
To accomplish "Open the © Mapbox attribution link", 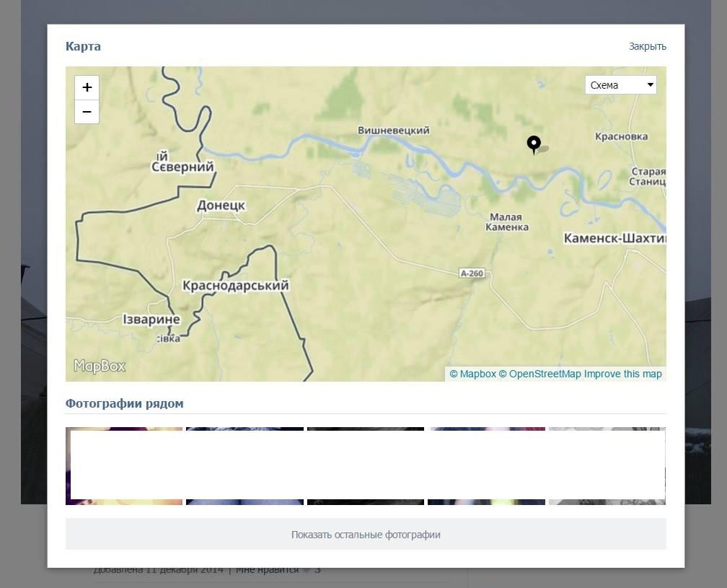I will [x=473, y=374].
